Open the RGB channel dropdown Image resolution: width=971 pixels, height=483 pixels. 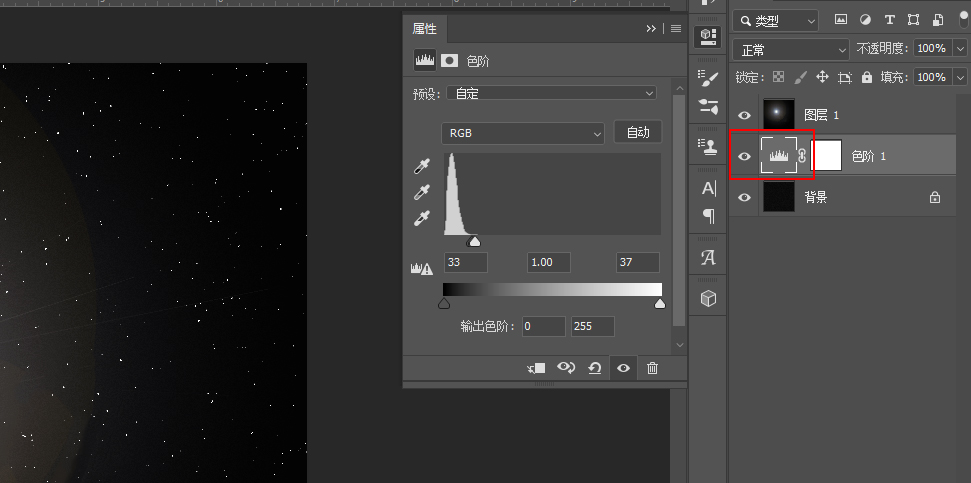click(x=523, y=133)
